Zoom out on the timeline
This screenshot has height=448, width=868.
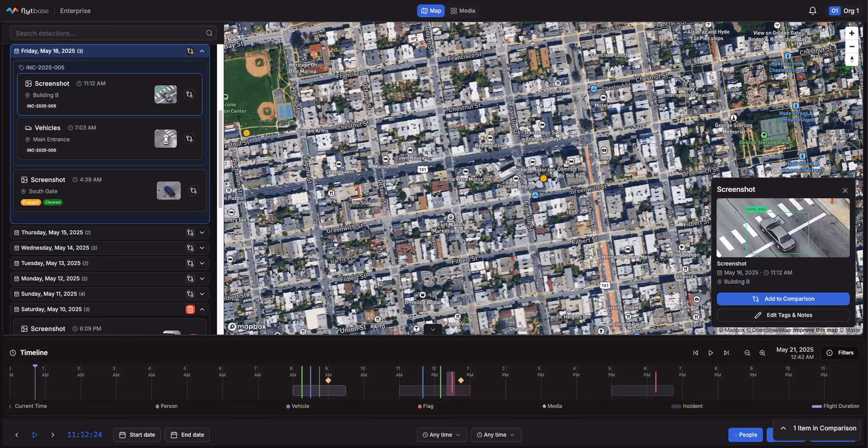coord(747,353)
